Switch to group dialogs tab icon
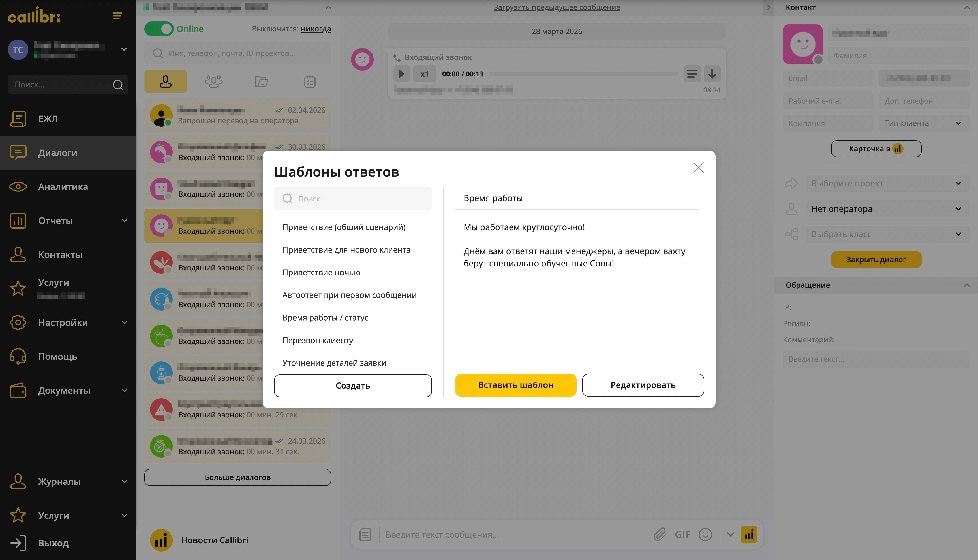978x560 pixels. click(214, 81)
